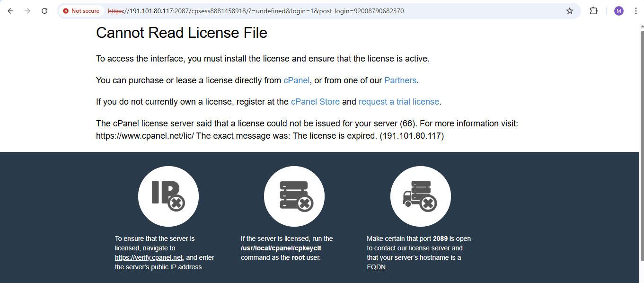Screen dimensions: 644x283
Task: Open the extensions puzzle icon
Action: 593,11
